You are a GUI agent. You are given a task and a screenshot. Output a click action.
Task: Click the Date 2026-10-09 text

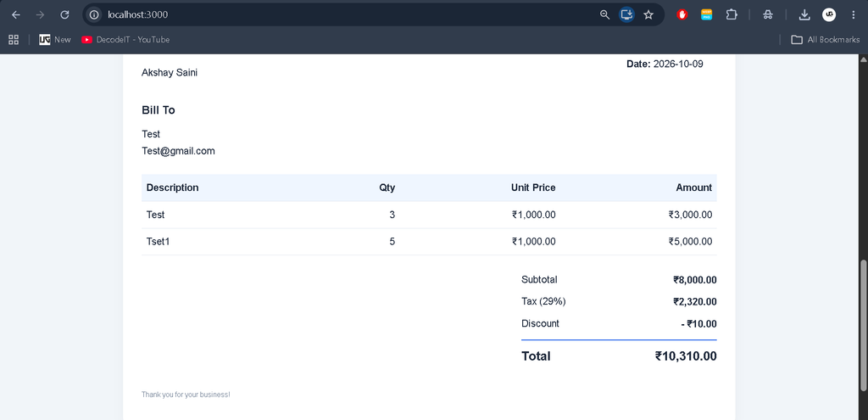[665, 64]
